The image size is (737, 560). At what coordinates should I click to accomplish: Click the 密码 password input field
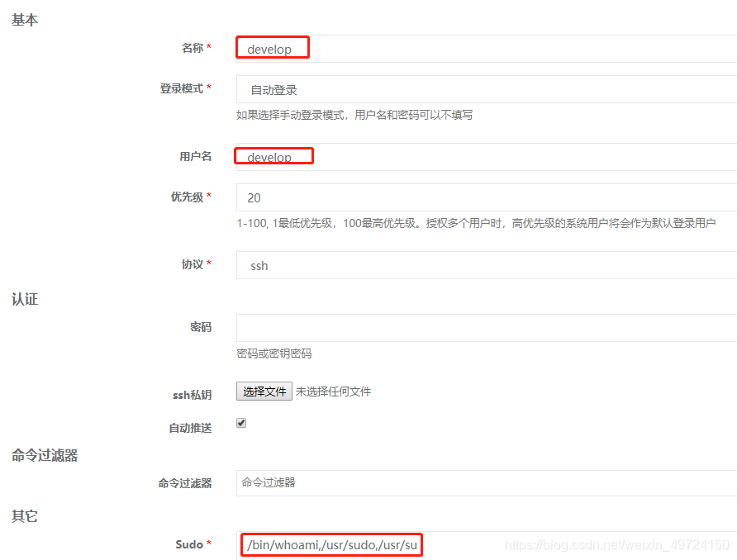click(x=487, y=327)
